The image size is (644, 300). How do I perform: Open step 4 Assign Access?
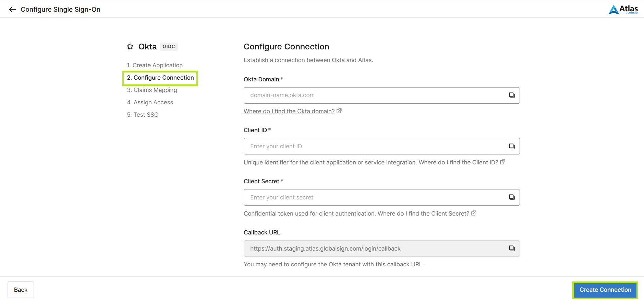pos(150,102)
